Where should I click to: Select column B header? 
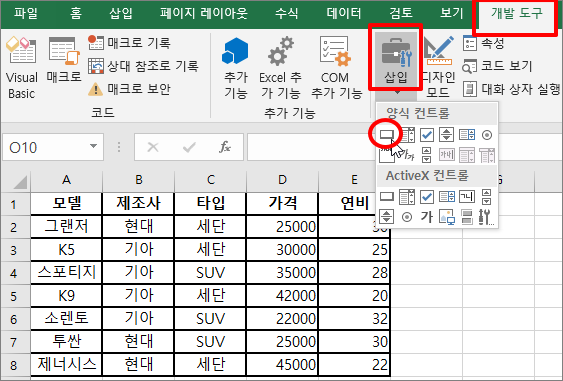click(139, 180)
